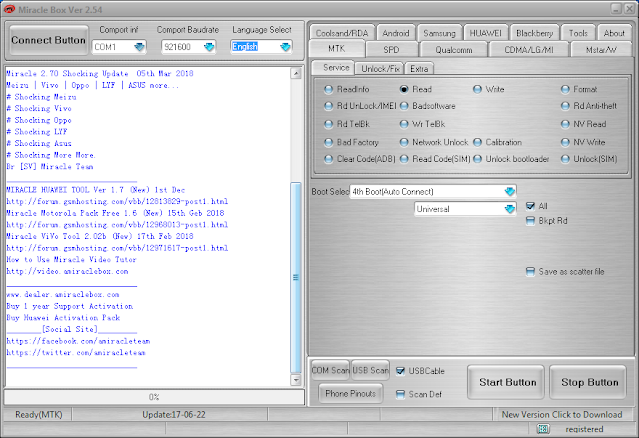Click the Connect Button

click(x=48, y=40)
